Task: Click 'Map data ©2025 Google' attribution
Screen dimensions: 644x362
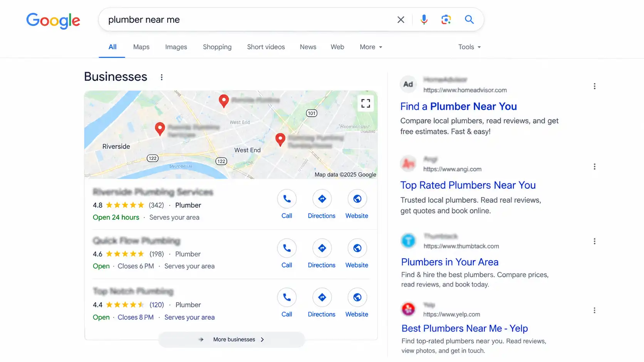Action: (345, 175)
